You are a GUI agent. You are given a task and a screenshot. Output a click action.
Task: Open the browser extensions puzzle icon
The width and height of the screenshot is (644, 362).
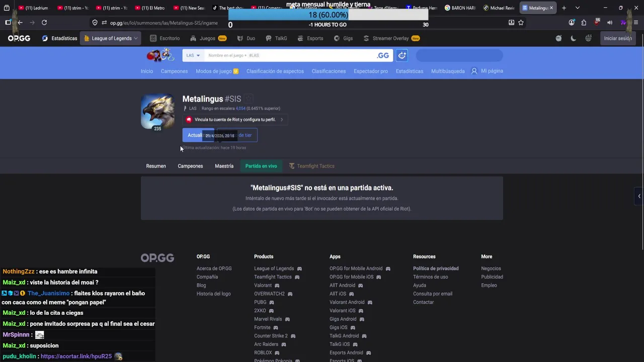(584, 23)
